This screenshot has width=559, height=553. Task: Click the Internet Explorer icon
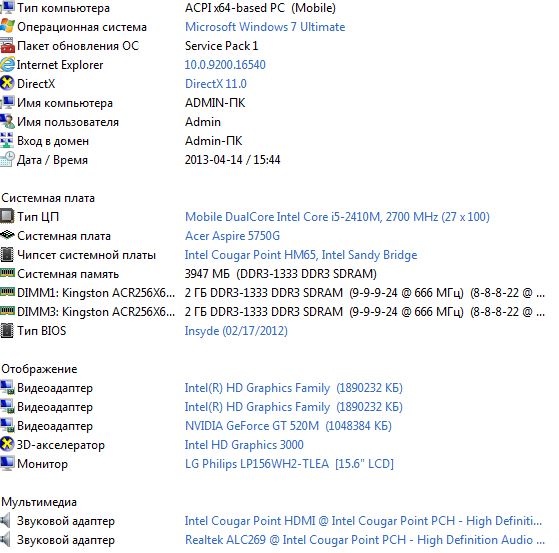(x=7, y=65)
